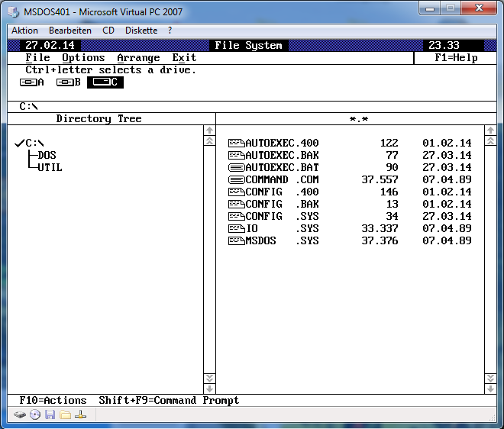504x429 pixels.
Task: Select floppy drive A icon
Action: [x=31, y=82]
